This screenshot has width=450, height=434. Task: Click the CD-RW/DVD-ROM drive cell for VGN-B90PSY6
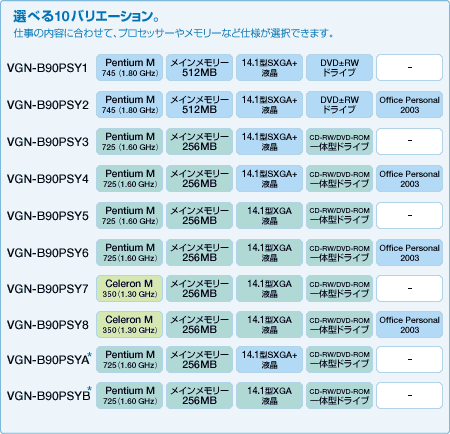click(x=339, y=253)
